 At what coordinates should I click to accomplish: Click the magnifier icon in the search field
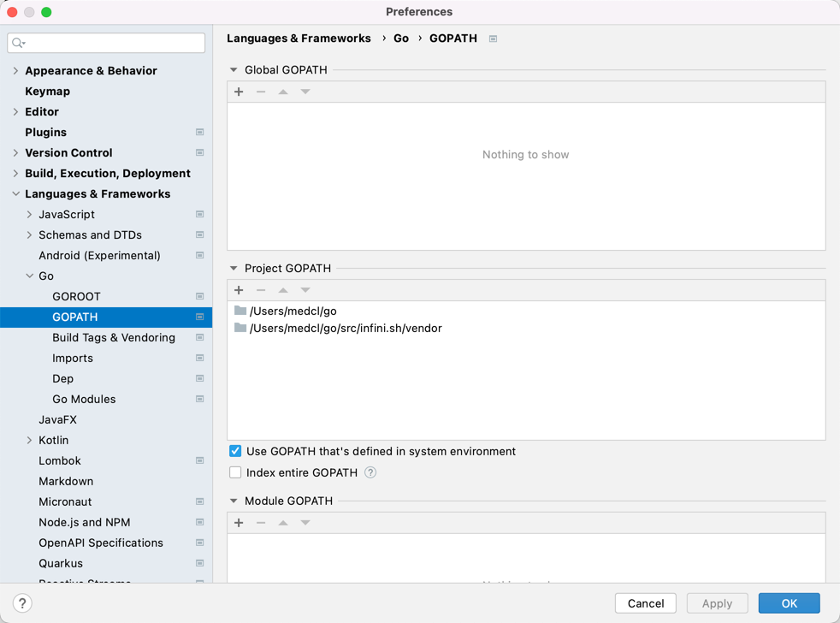click(18, 42)
